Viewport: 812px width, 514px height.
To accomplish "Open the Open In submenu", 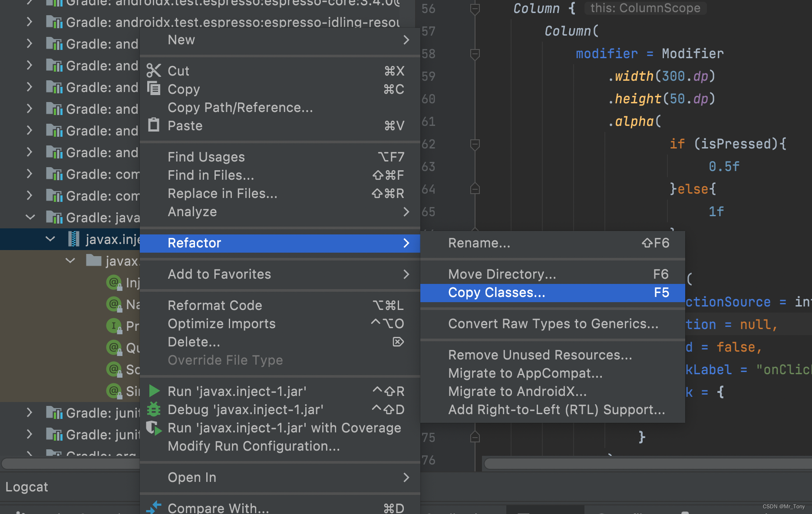I will click(x=280, y=478).
